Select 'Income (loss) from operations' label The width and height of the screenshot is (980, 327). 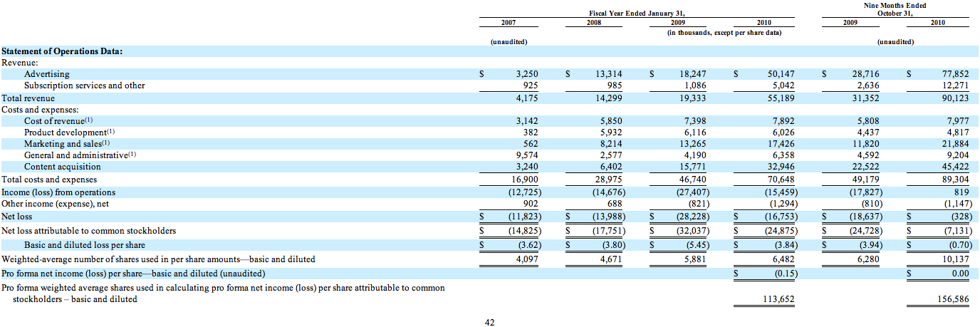(58, 192)
